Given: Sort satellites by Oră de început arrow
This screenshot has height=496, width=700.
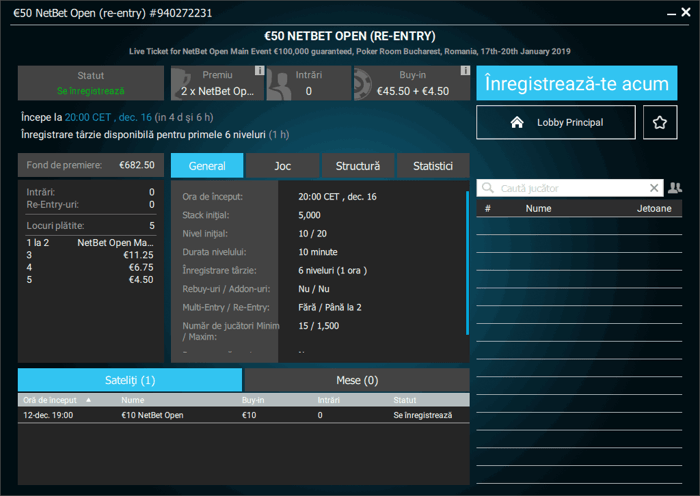Looking at the screenshot, I should [88, 400].
